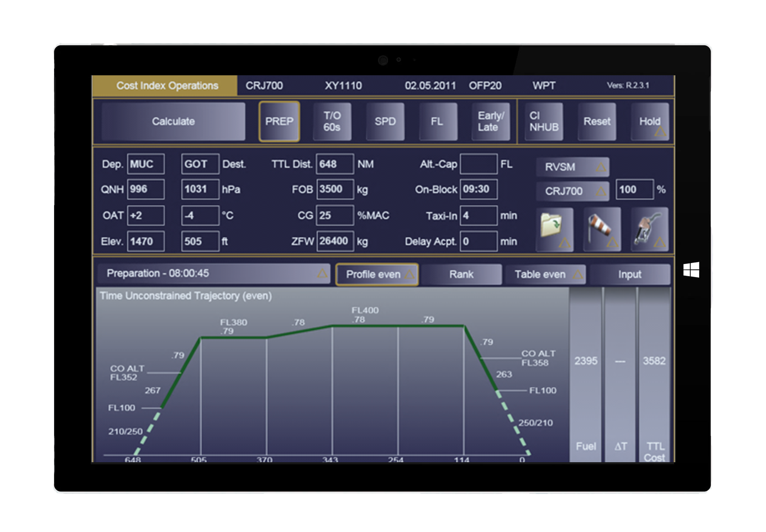Image resolution: width=766 pixels, height=532 pixels.
Task: Expand the Preparation - 08:00:45 selector
Action: tap(214, 274)
